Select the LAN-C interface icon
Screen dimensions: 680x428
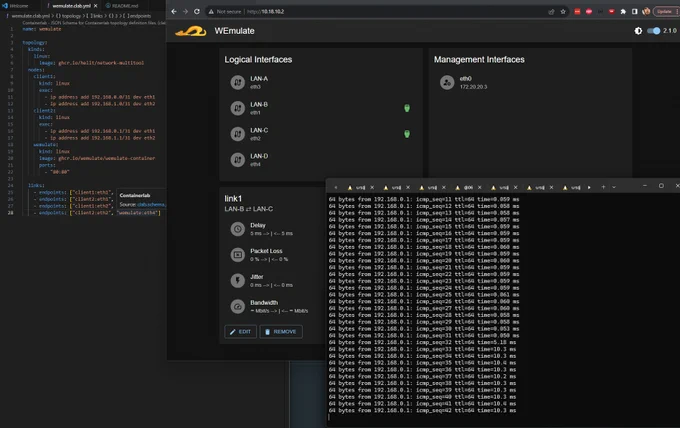click(x=237, y=134)
